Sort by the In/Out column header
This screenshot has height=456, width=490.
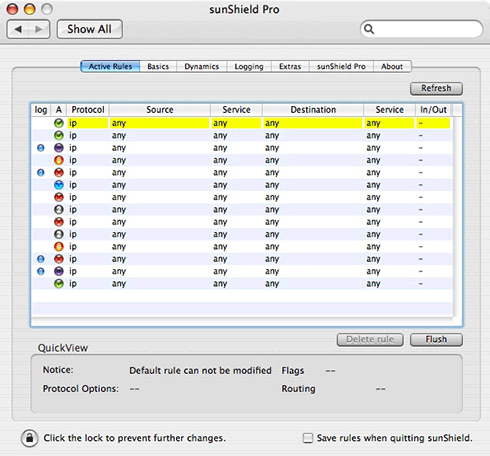coord(433,110)
